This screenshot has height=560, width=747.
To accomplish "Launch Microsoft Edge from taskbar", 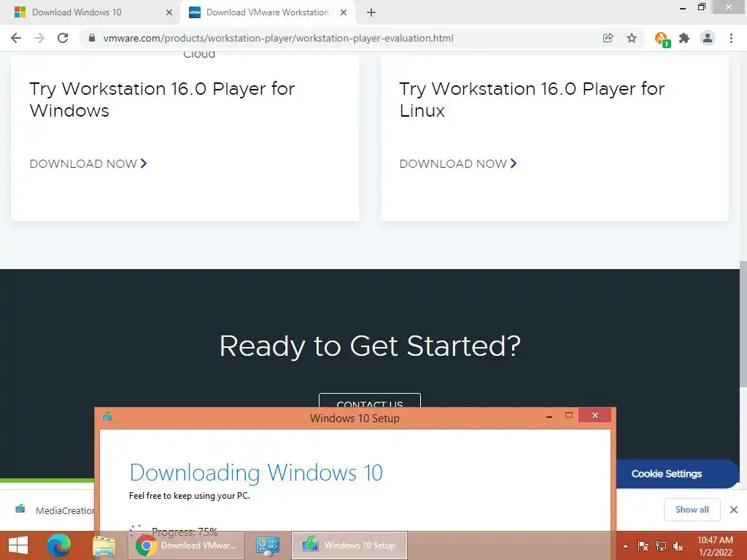I will [59, 545].
